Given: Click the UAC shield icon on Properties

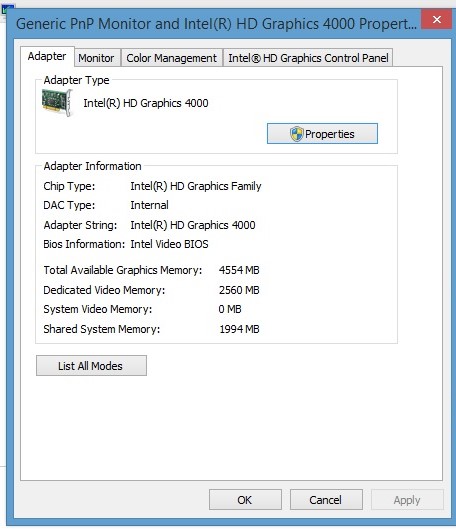Looking at the screenshot, I should [x=296, y=134].
